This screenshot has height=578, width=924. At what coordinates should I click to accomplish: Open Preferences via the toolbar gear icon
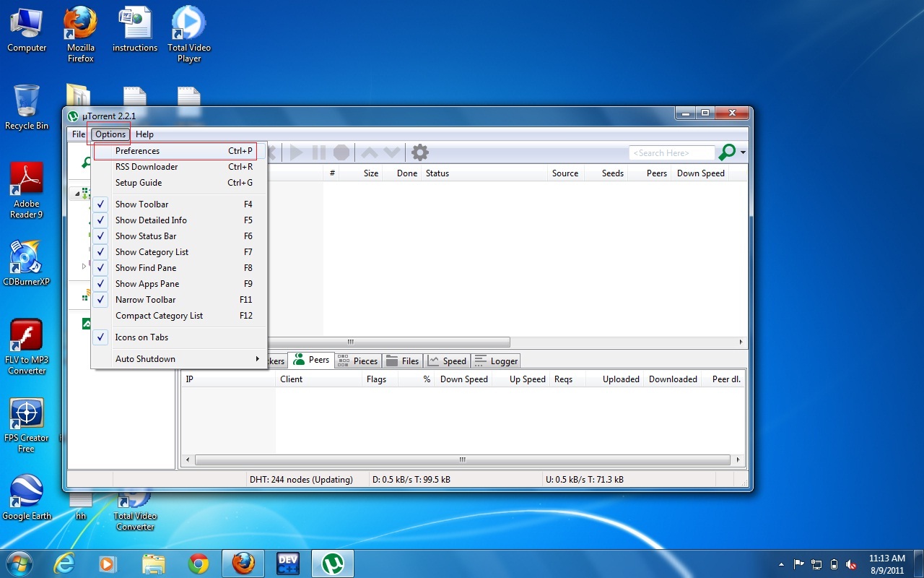pyautogui.click(x=420, y=152)
